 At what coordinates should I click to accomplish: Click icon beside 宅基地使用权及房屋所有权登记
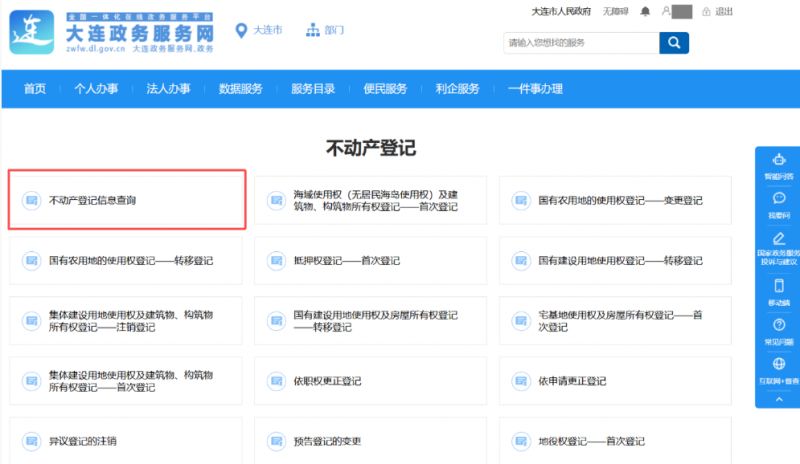point(521,321)
